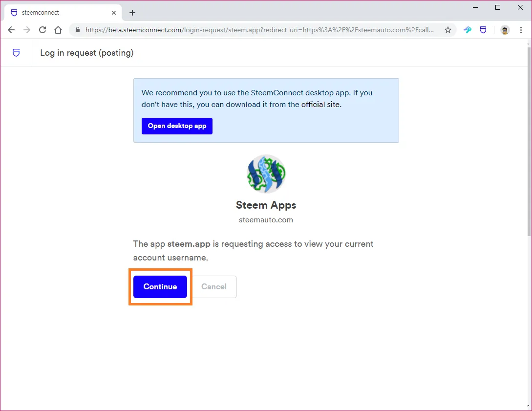Click the Steem Apps logo image
The height and width of the screenshot is (411, 532).
click(x=266, y=174)
